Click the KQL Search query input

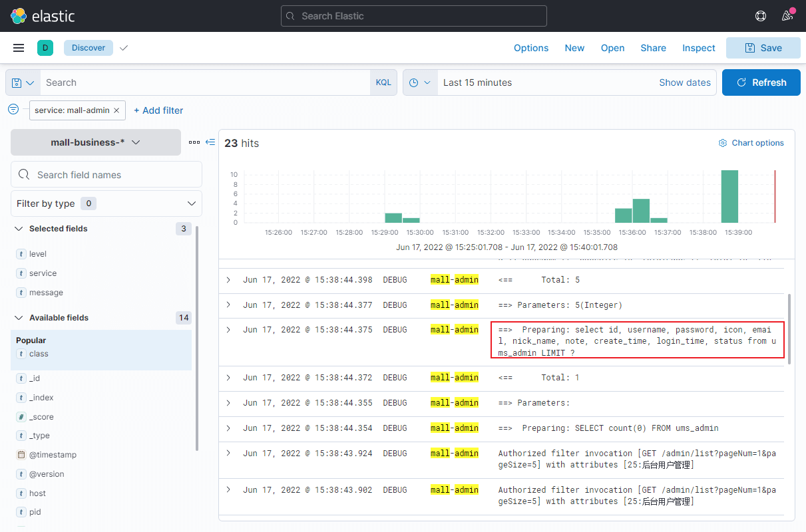coord(205,82)
